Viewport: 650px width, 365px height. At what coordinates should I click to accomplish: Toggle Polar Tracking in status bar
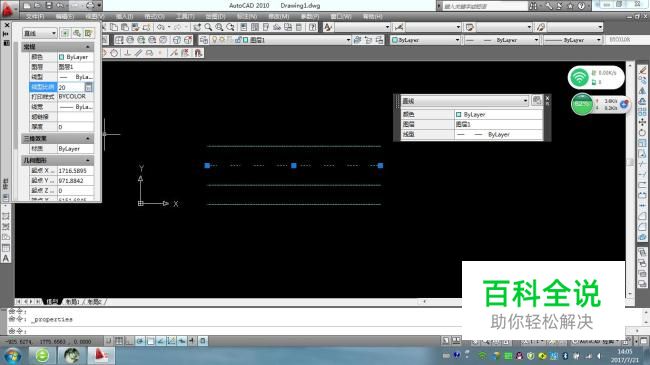point(140,341)
